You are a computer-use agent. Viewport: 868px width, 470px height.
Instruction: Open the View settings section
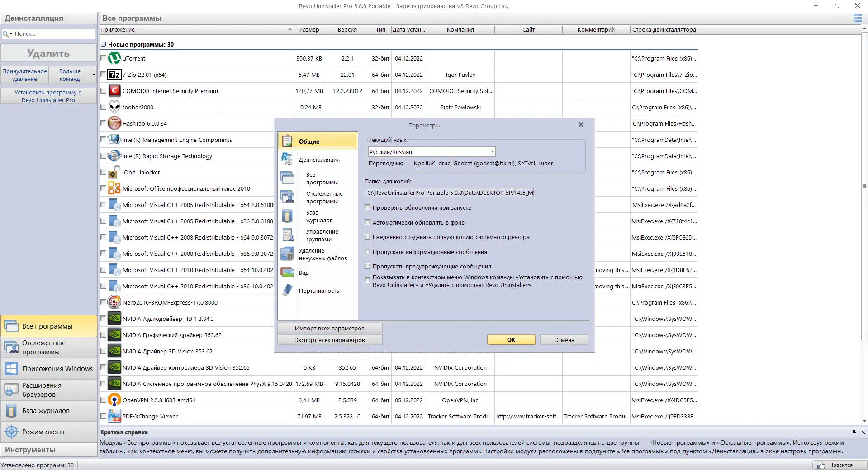coord(304,273)
